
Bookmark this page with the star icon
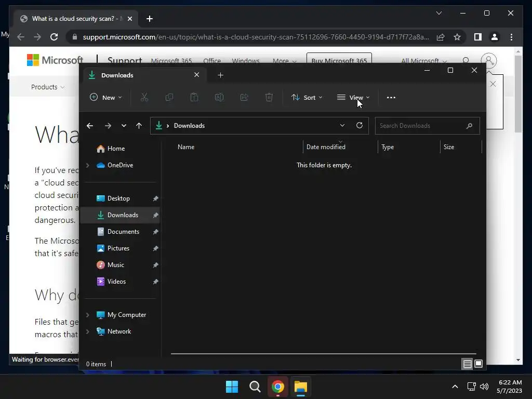click(x=457, y=37)
